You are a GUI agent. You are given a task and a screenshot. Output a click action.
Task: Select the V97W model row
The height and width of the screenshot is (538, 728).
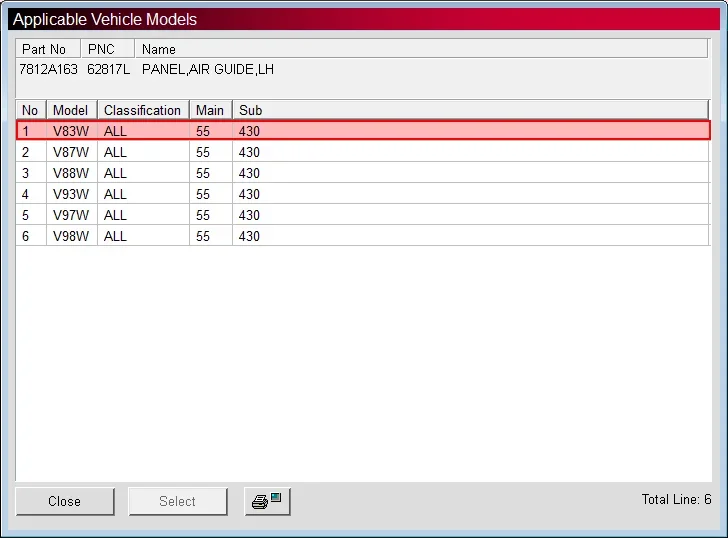point(363,215)
